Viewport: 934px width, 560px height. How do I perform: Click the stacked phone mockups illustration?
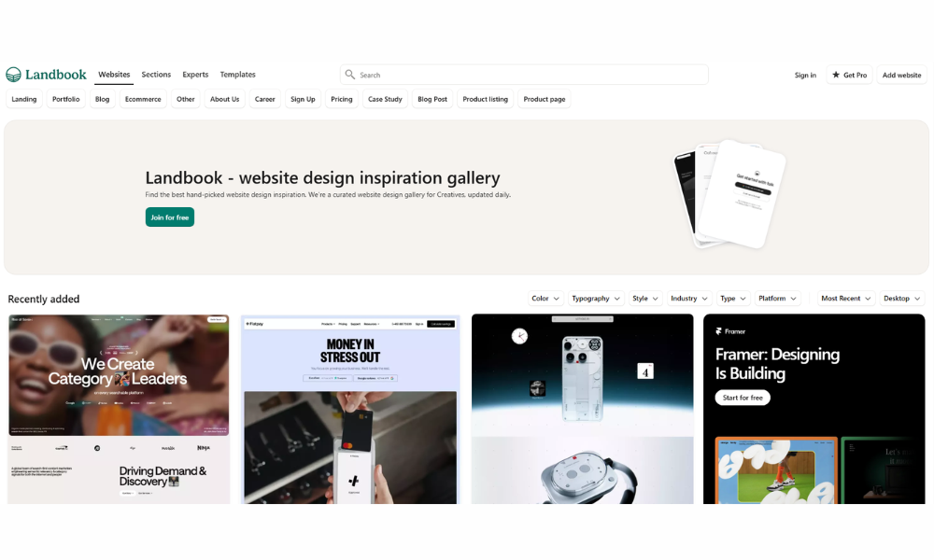(729, 194)
